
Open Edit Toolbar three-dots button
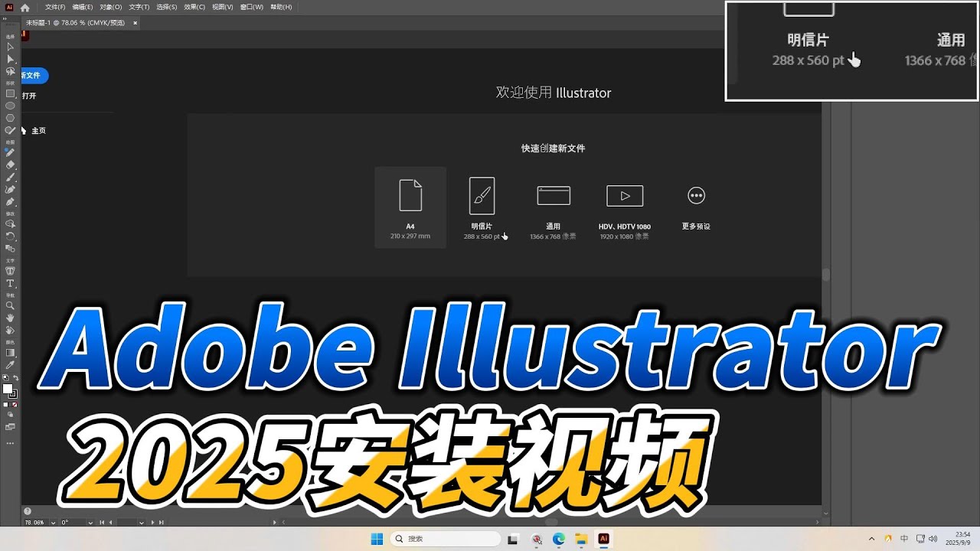(10, 442)
